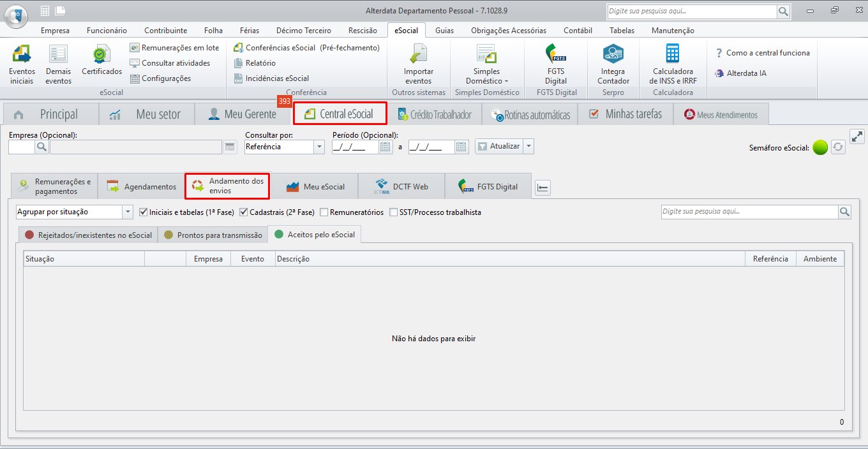Enable SST/Processo trabalhista checkbox
Viewport: 868px width, 449px height.
click(x=393, y=212)
